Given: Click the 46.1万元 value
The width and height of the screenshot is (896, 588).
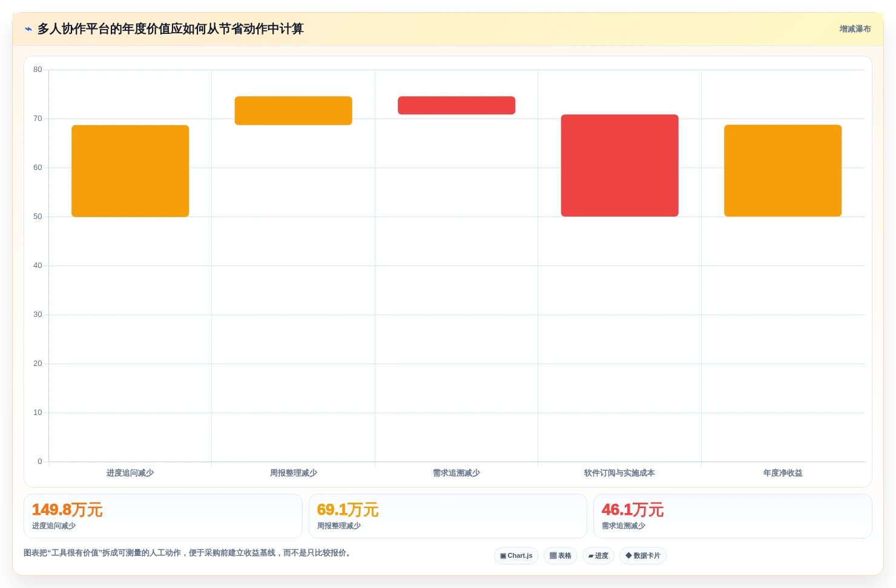Looking at the screenshot, I should click(633, 510).
